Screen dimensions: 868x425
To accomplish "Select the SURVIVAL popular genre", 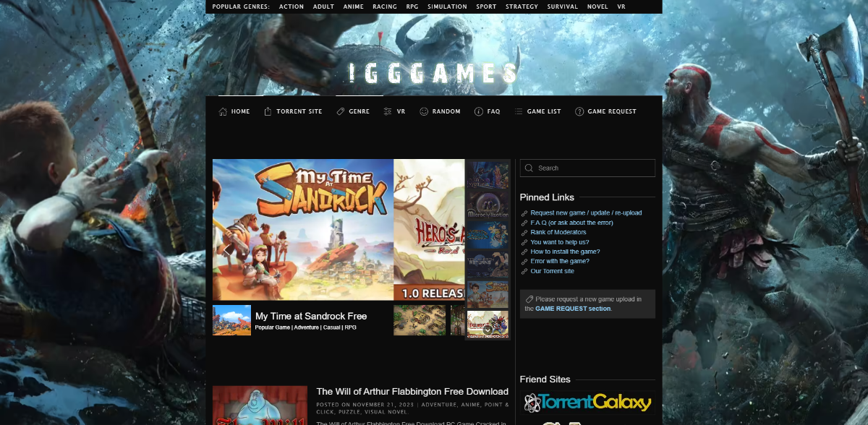I will tap(563, 7).
